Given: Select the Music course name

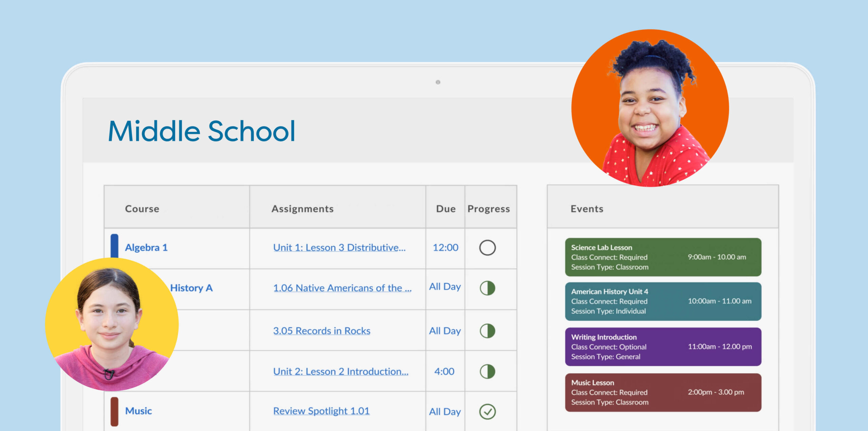Looking at the screenshot, I should [138, 411].
